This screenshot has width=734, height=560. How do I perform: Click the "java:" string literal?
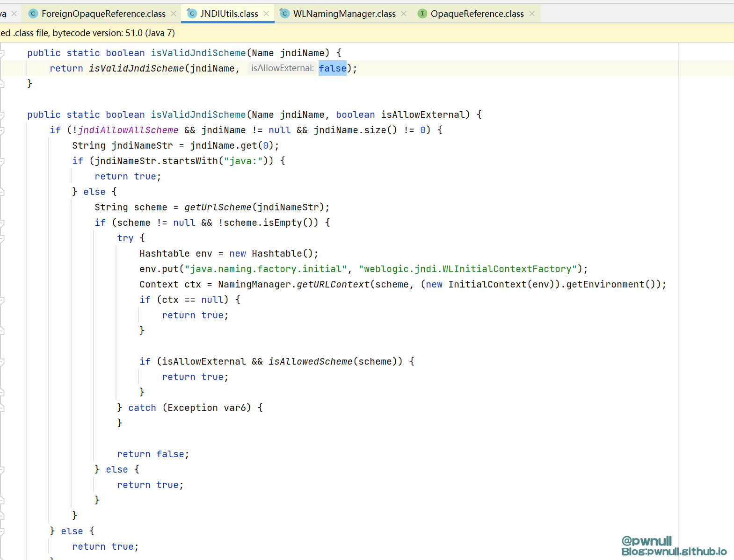click(x=243, y=161)
